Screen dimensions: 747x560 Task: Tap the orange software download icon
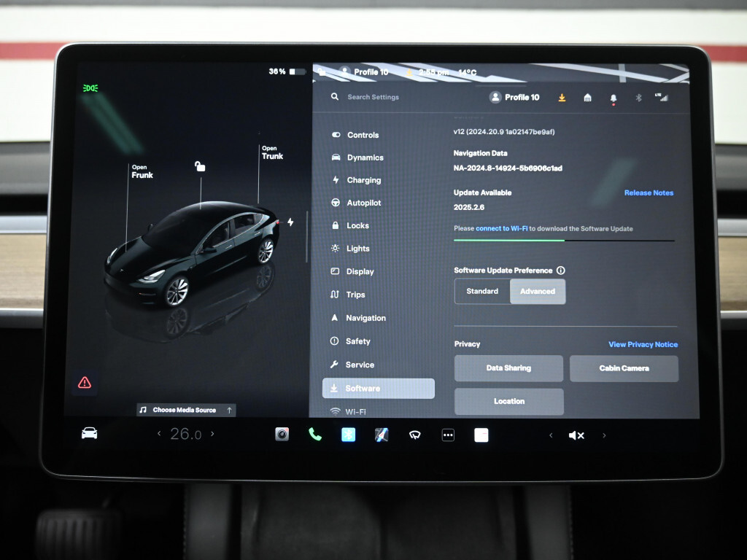(x=562, y=98)
